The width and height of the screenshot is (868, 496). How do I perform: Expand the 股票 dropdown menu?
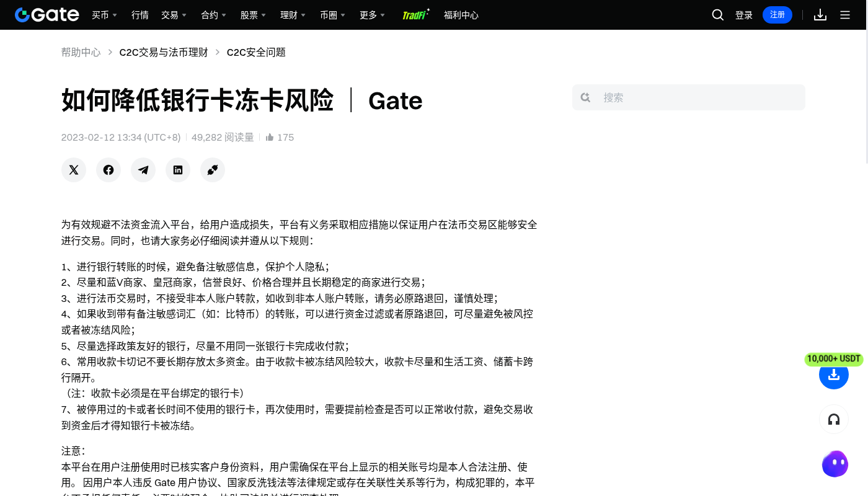254,15
